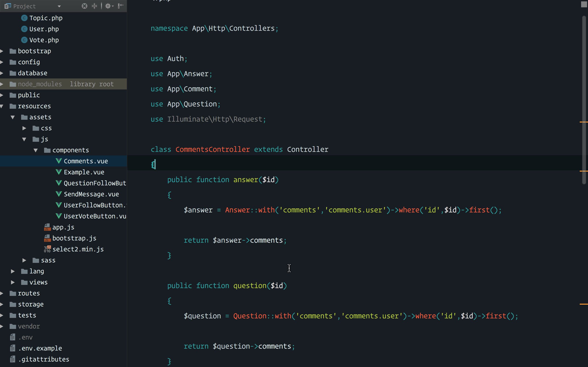Click the Hide panel arrow icon
Screen dimensions: 588x367
pos(121,6)
